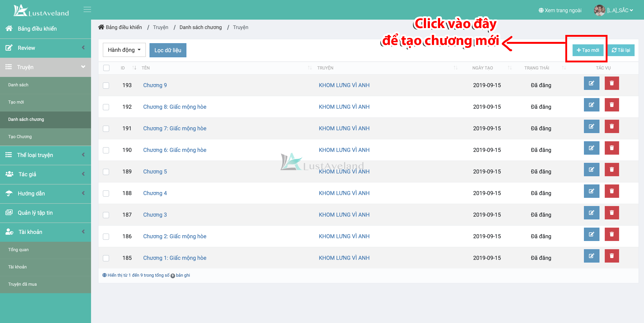The image size is (644, 323).
Task: Open edit for Chương 7 row
Action: 591,126
